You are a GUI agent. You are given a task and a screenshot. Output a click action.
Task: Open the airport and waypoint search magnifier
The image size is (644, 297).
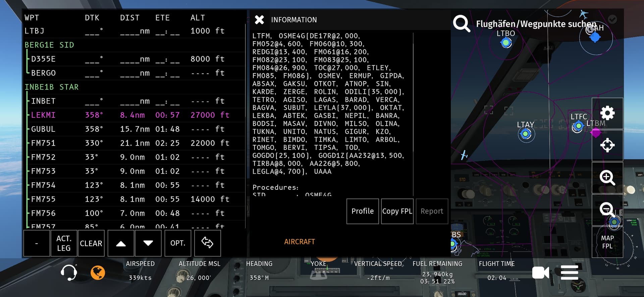tap(462, 23)
